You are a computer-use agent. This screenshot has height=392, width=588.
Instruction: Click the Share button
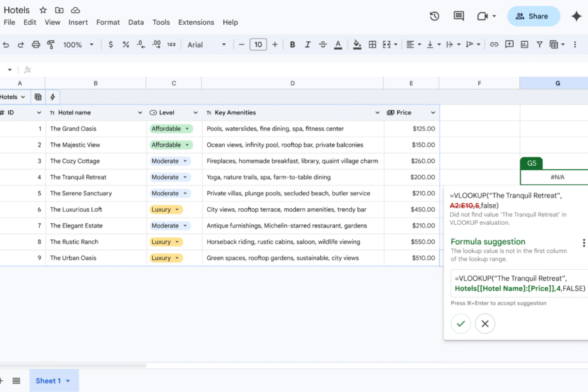(534, 16)
